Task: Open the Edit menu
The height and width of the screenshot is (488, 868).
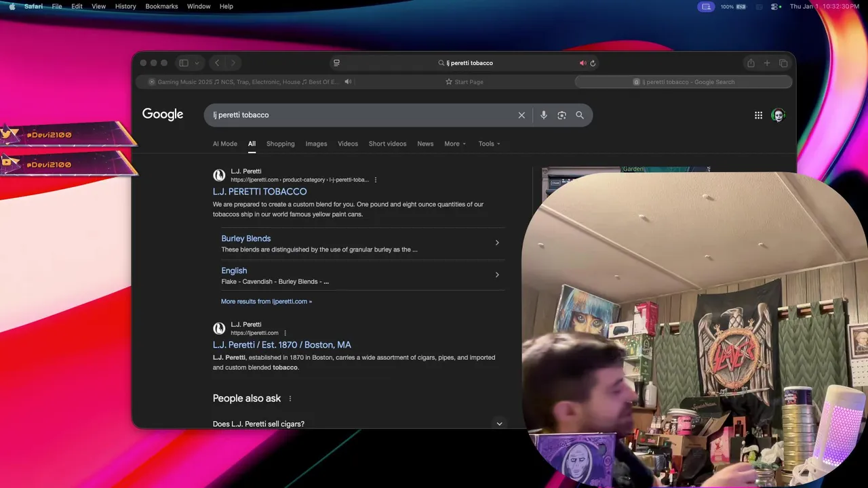Action: (x=77, y=6)
